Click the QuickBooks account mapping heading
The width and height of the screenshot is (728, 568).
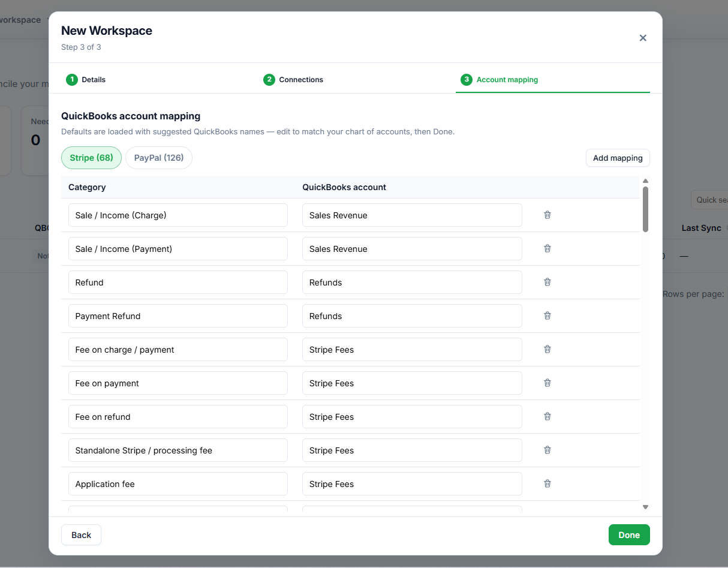click(131, 116)
